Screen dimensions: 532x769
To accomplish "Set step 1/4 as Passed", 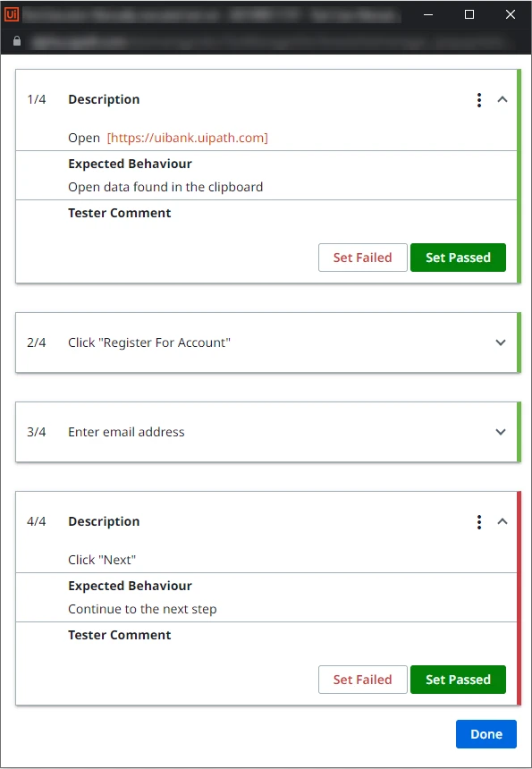I will 458,258.
